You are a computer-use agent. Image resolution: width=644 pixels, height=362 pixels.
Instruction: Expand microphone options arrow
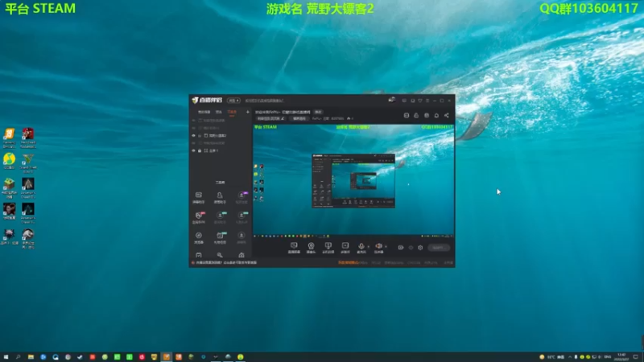click(368, 247)
